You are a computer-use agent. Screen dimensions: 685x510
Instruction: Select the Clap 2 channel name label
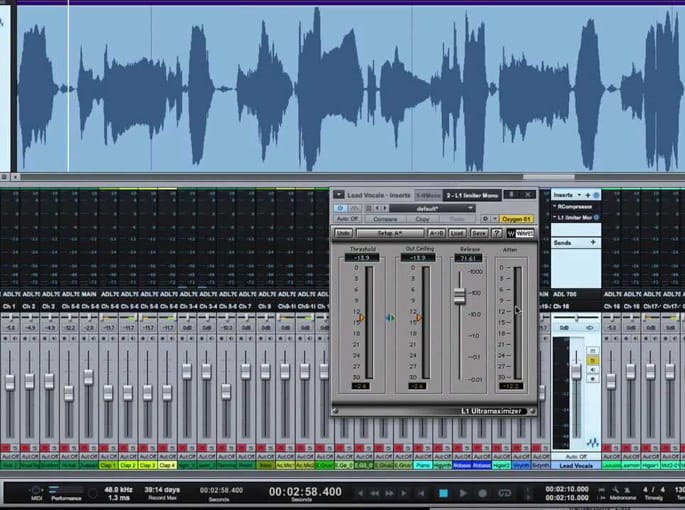coord(128,465)
